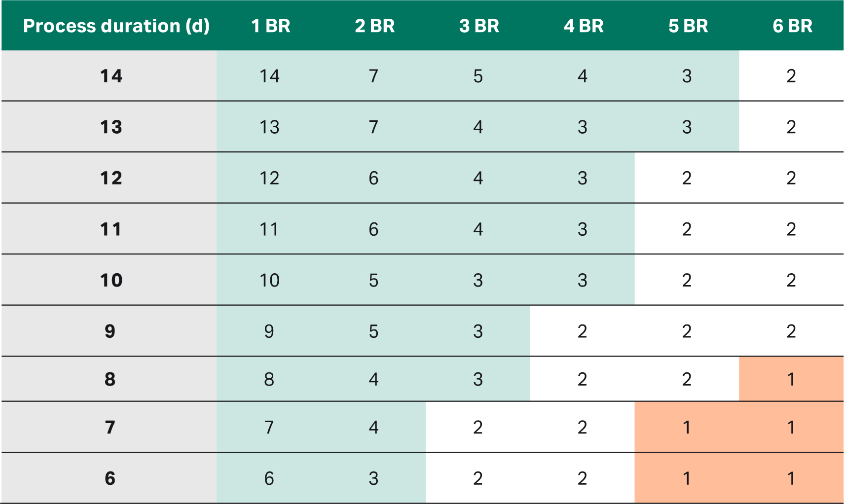Click the 1 BR cell in row 13
The height and width of the screenshot is (504, 844).
(x=269, y=127)
